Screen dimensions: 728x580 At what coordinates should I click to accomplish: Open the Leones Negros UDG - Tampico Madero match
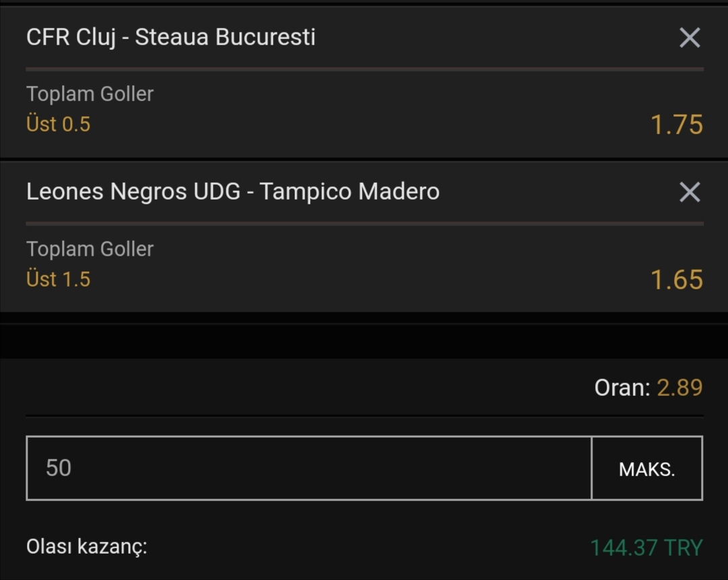pos(233,192)
